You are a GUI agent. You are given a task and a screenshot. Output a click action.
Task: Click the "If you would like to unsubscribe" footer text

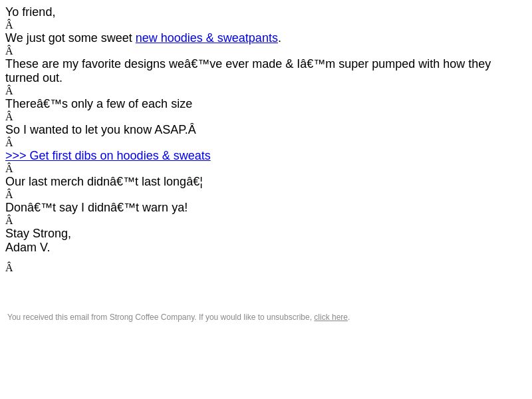coord(255,317)
